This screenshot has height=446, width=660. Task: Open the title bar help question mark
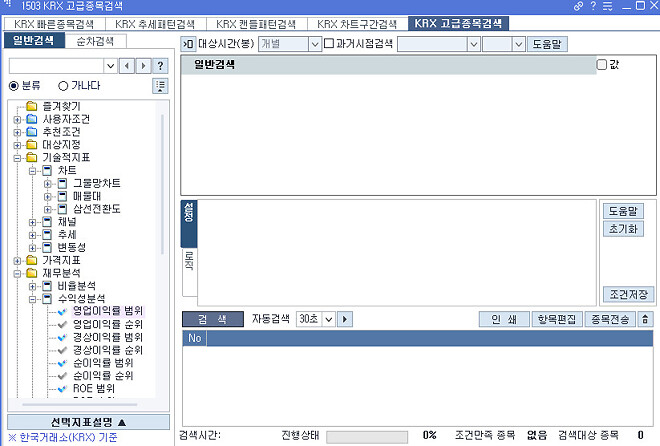click(593, 6)
